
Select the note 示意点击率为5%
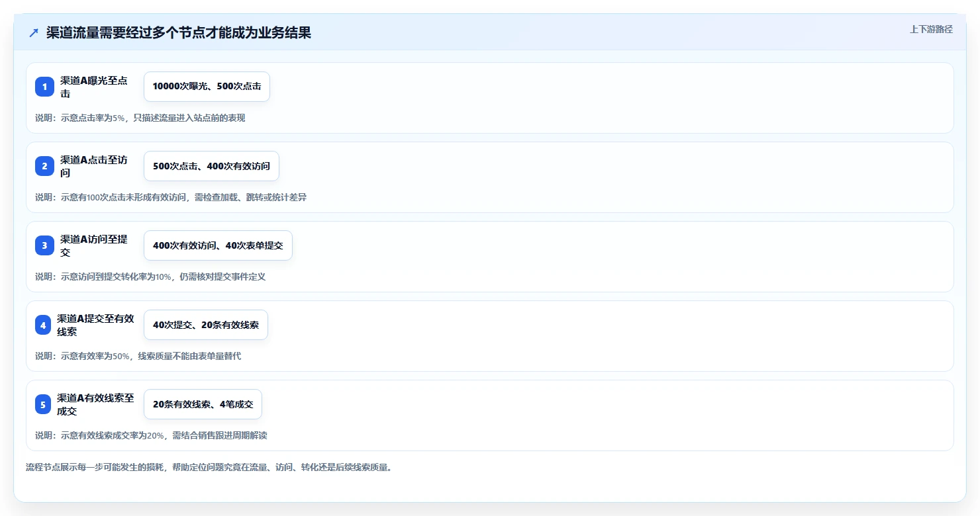coord(140,118)
